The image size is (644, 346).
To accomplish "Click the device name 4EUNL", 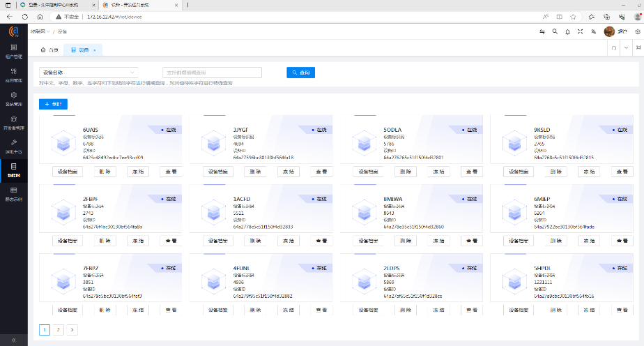I will click(241, 269).
